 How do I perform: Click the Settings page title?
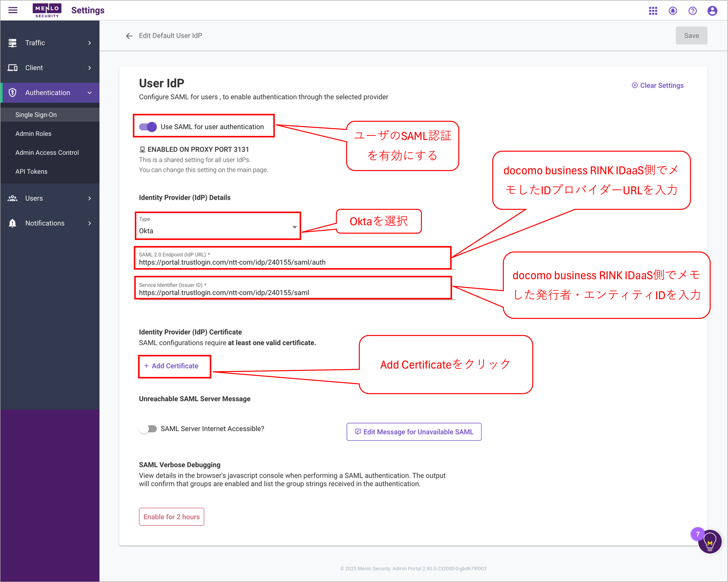pyautogui.click(x=88, y=10)
